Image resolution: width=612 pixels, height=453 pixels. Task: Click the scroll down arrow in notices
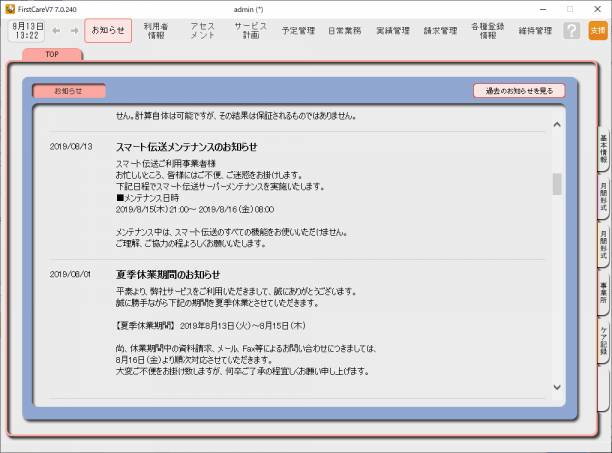click(x=557, y=387)
